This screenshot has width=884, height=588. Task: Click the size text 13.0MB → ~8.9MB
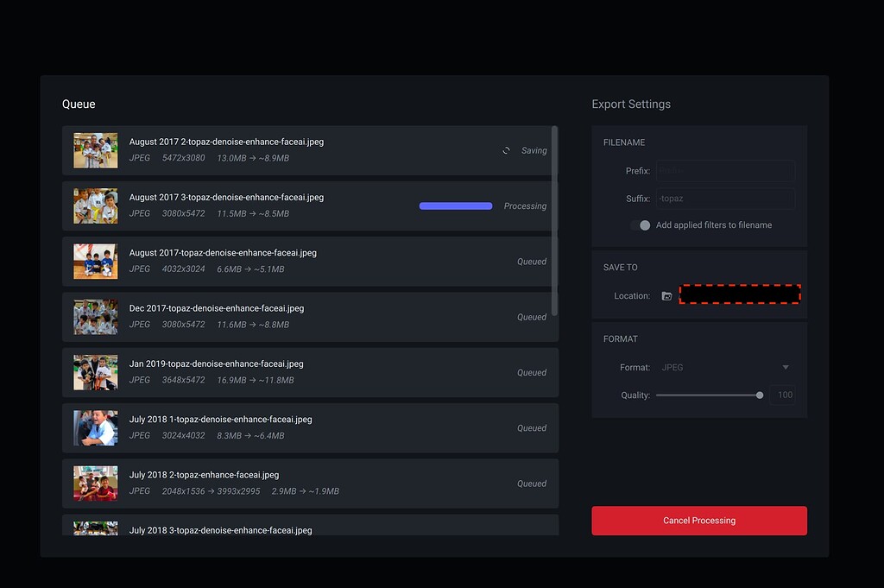(253, 158)
